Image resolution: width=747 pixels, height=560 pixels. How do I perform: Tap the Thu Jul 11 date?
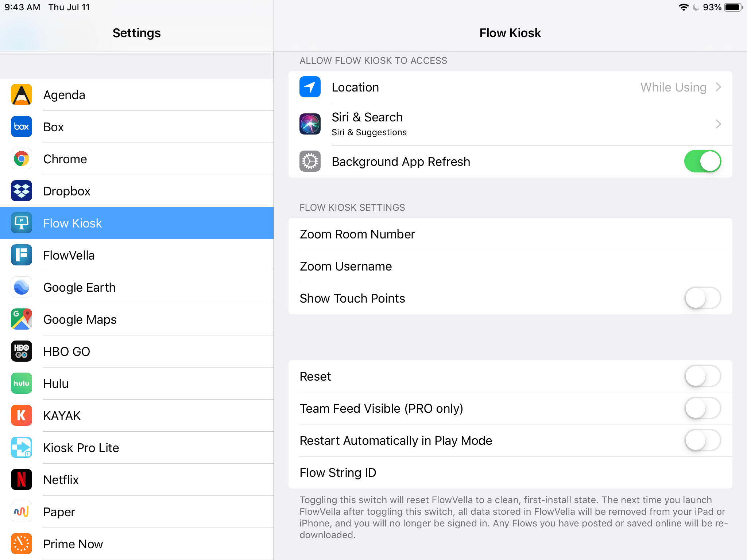point(69,7)
